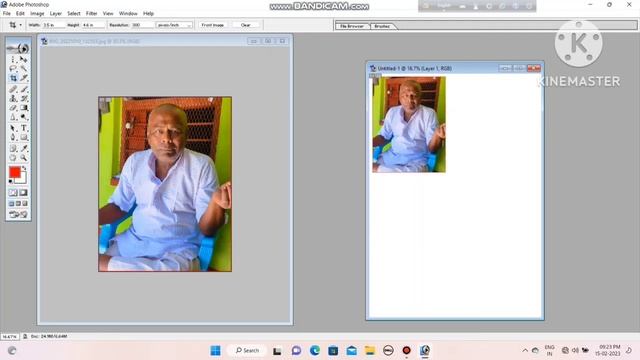
Task: Open the Select menu
Action: 74,13
